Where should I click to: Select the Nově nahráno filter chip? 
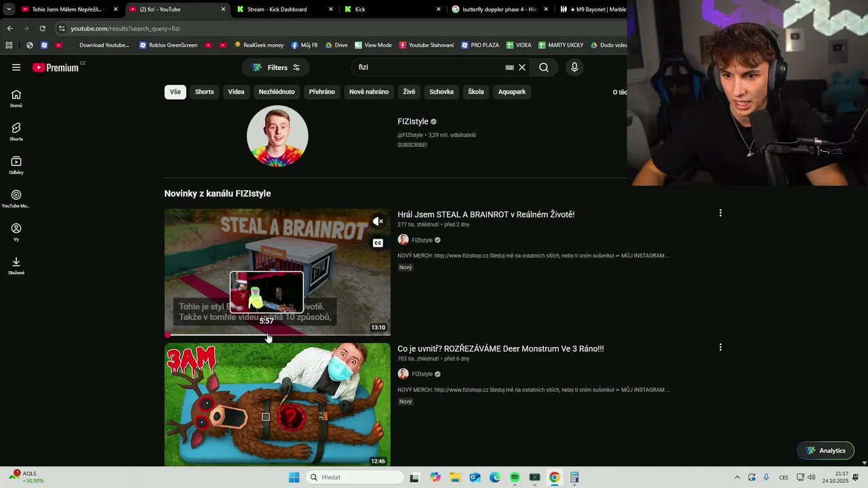(x=369, y=91)
